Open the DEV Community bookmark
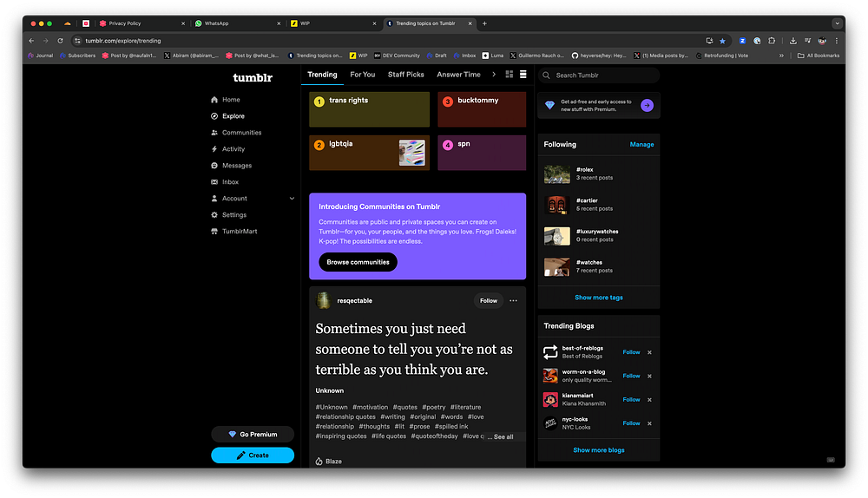The height and width of the screenshot is (498, 868). pyautogui.click(x=397, y=56)
